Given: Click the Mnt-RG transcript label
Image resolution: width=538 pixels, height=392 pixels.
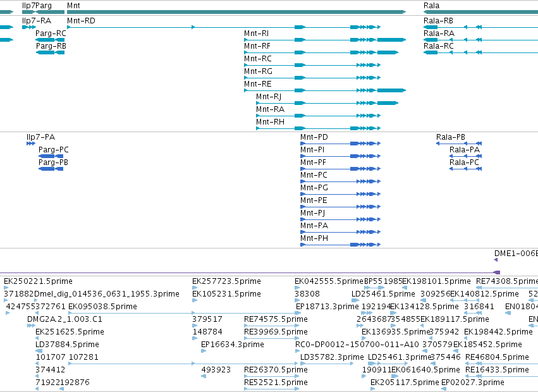Looking at the screenshot, I should 258,71.
